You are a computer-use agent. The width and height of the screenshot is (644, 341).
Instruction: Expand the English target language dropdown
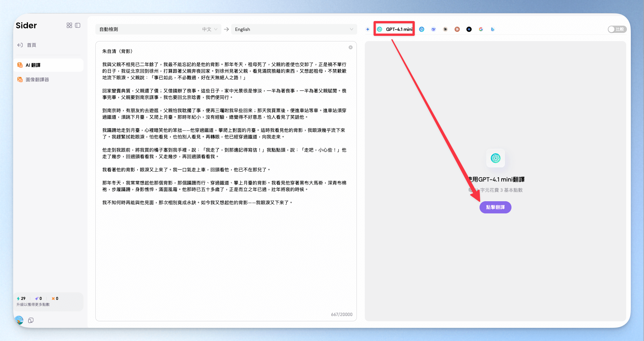click(294, 29)
